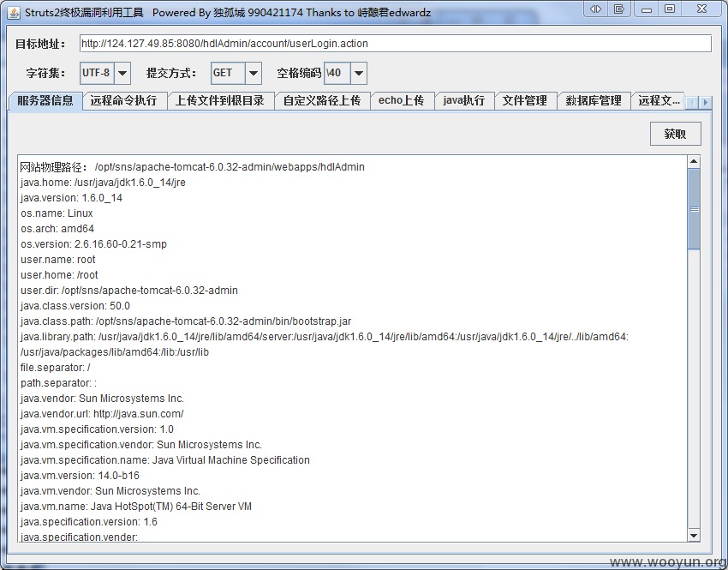Open the 字符集 UTF-8 dropdown
The width and height of the screenshot is (728, 570).
(x=122, y=73)
